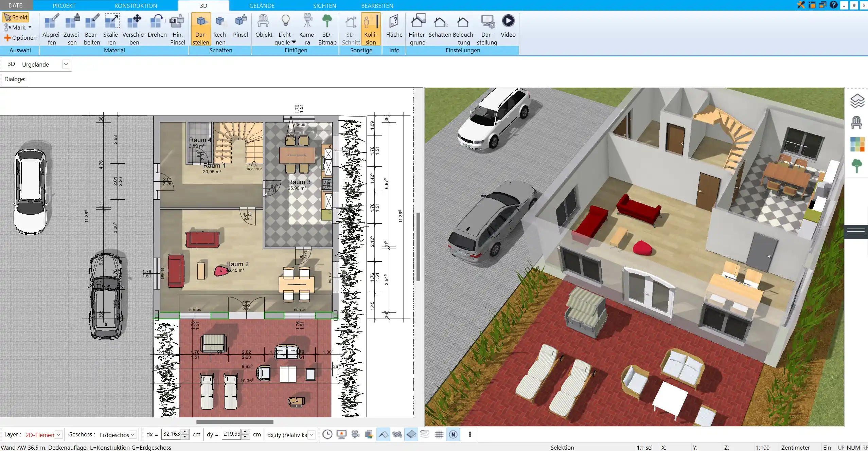The height and width of the screenshot is (451, 868).
Task: Toggle Darstellen shadow display
Action: pos(201,29)
